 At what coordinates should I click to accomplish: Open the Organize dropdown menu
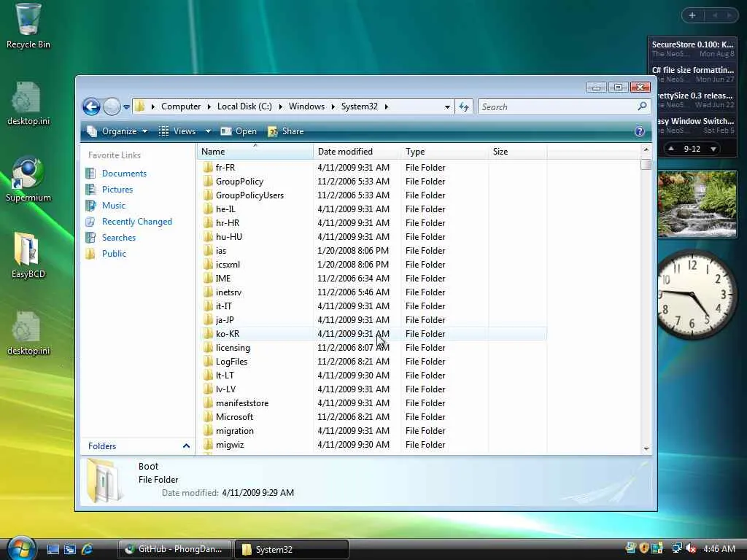118,131
